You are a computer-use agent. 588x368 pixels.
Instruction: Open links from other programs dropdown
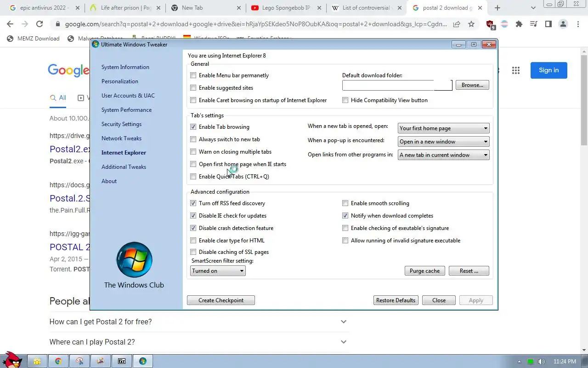(443, 155)
